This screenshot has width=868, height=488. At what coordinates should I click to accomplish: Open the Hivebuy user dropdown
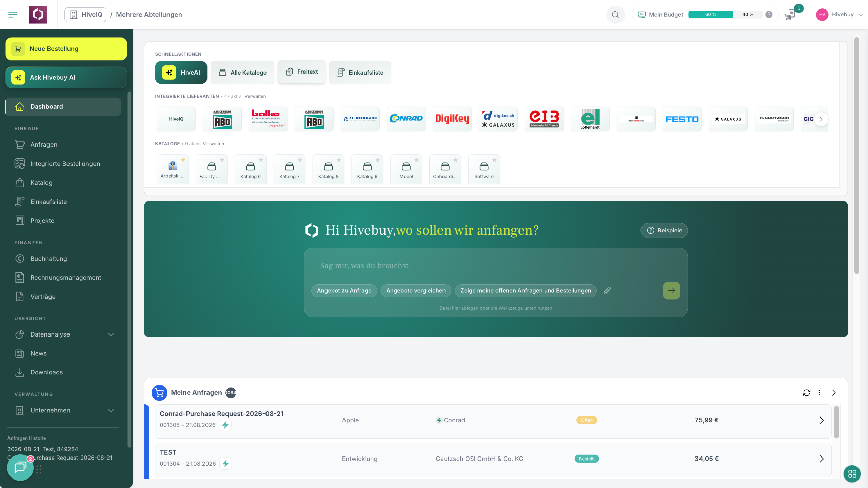(840, 15)
